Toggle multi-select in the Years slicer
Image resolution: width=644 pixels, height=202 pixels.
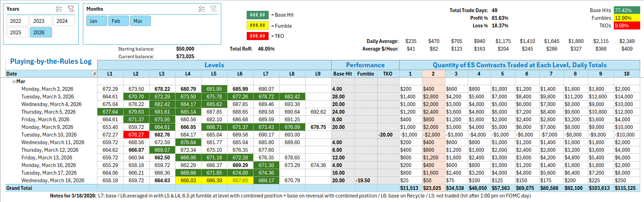(x=59, y=9)
